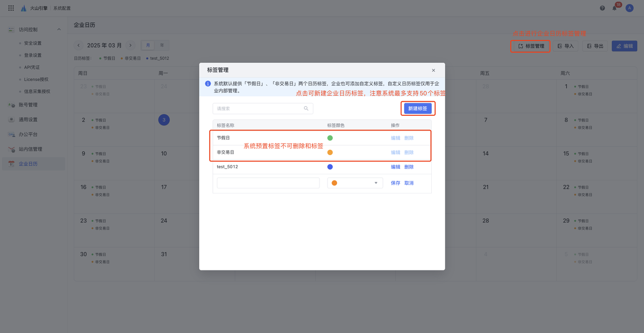Switch calendar to 年 view

tap(162, 45)
